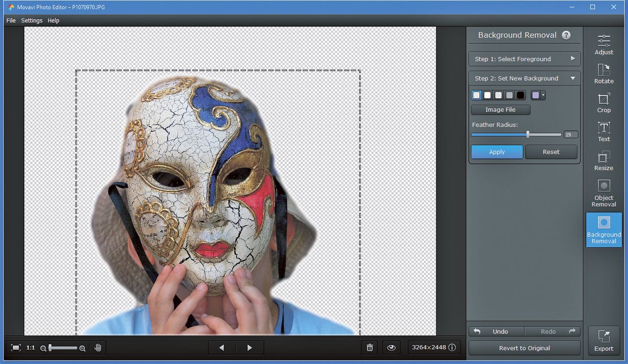Select the hand pan tool
The width and height of the screenshot is (628, 364).
[98, 348]
